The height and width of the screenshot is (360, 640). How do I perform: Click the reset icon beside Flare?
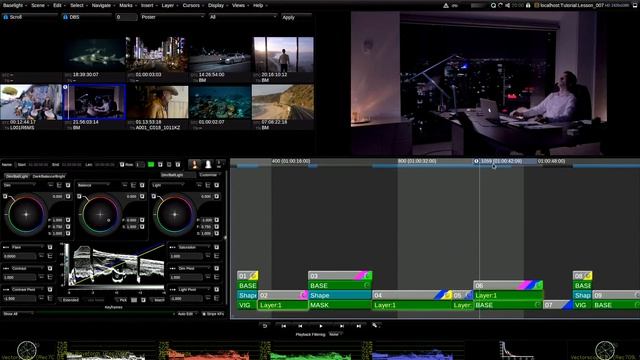pos(50,247)
